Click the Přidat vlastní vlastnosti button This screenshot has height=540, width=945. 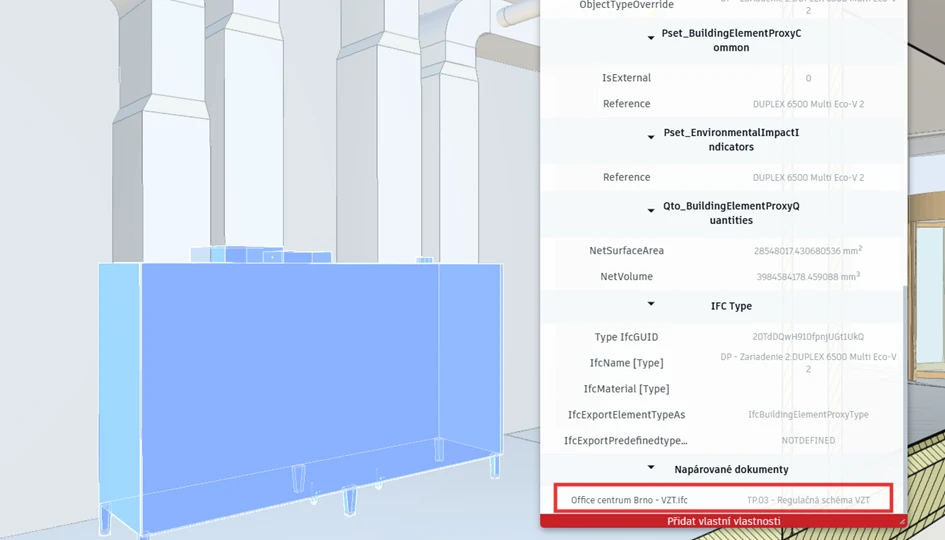click(x=723, y=521)
